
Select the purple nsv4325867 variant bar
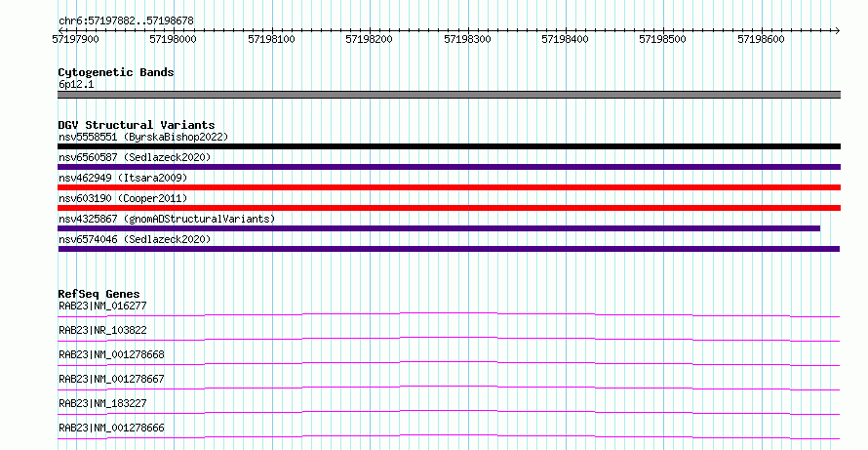point(439,228)
